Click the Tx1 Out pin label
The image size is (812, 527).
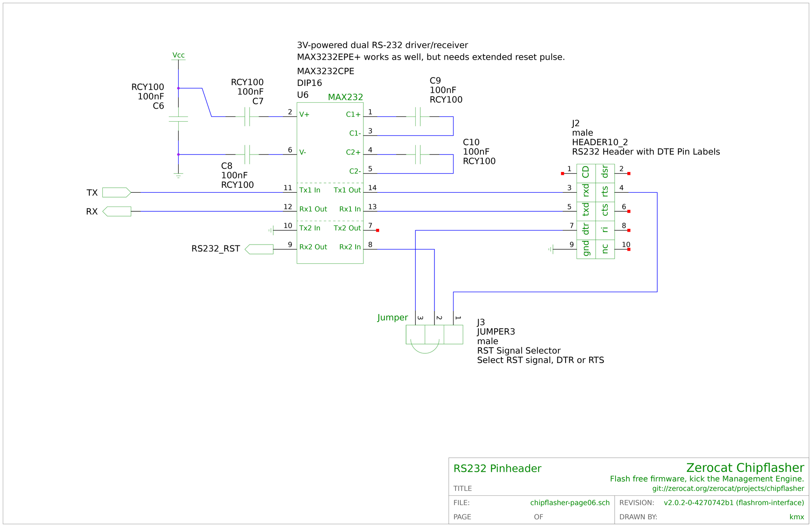coord(347,190)
